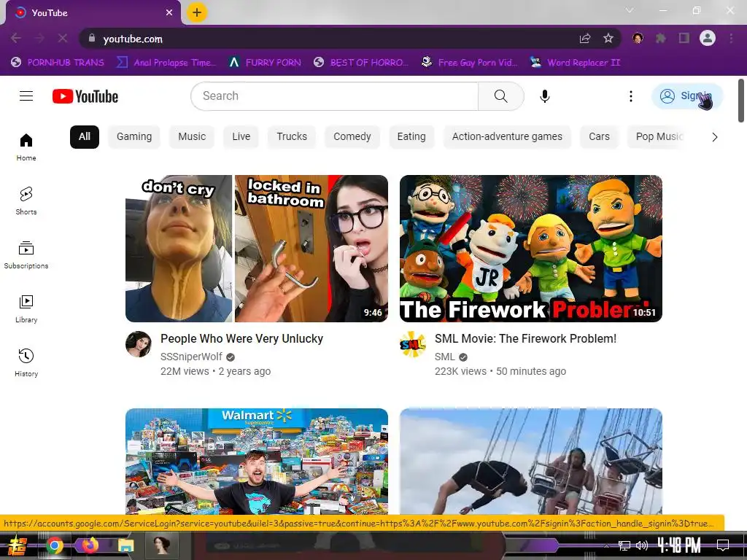This screenshot has height=560, width=747.
Task: Open a new tab with plus button
Action: (197, 12)
